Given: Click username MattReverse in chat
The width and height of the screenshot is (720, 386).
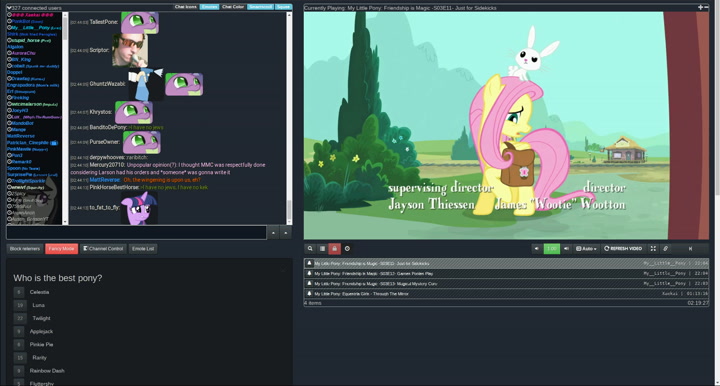Looking at the screenshot, I should click(x=105, y=180).
